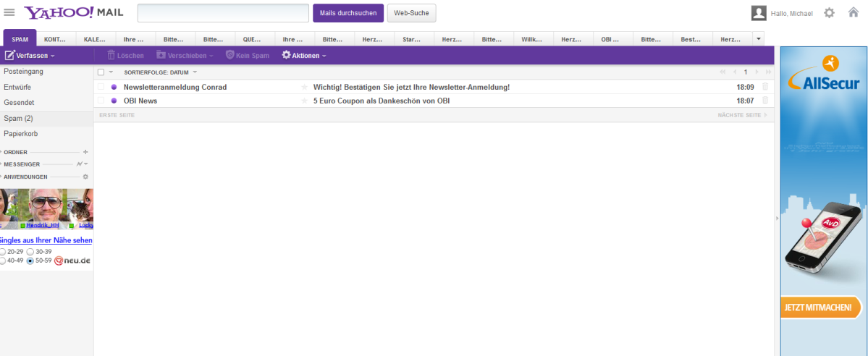868x356 pixels.
Task: Focus the mail search input field
Action: 223,13
